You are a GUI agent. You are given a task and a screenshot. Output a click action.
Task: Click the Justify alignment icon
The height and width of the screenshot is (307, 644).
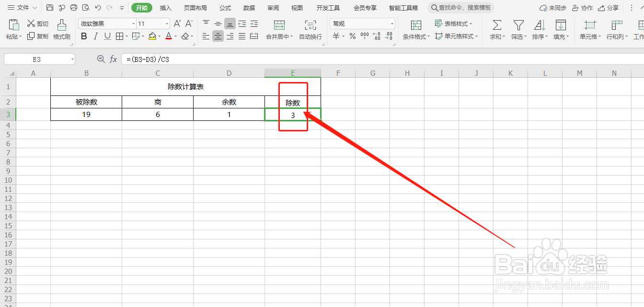coord(242,36)
